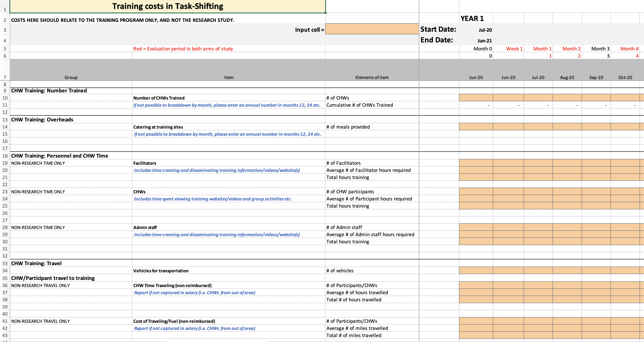The image size is (644, 342).
Task: Click 'Total # of miles travelled' input under Oct-20
Action: [x=625, y=335]
